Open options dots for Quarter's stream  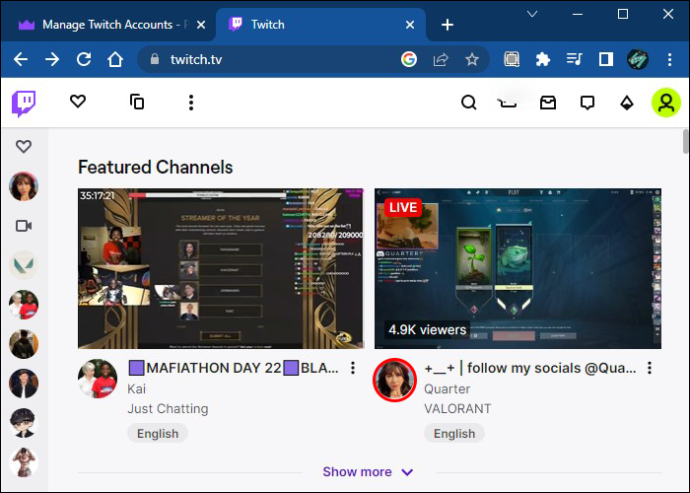point(650,368)
